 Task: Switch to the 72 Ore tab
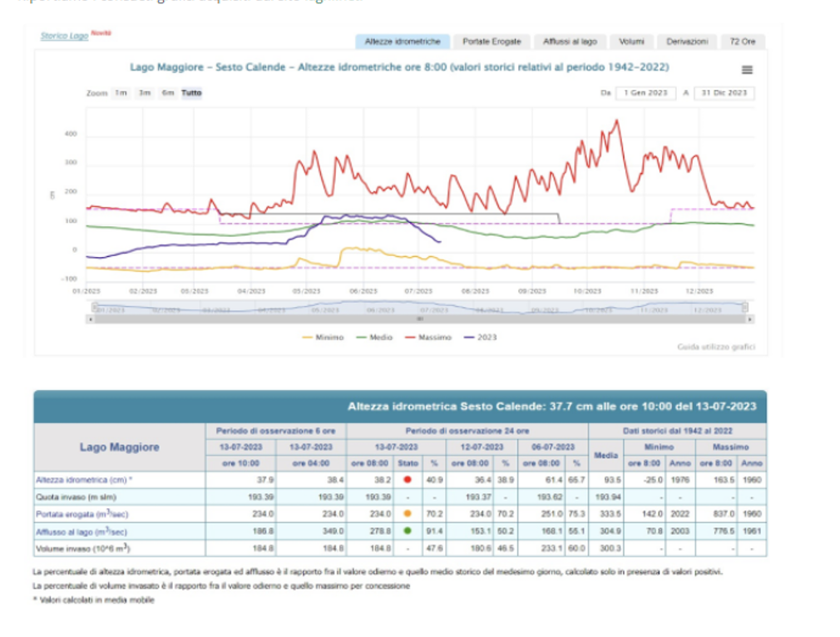pyautogui.click(x=743, y=42)
